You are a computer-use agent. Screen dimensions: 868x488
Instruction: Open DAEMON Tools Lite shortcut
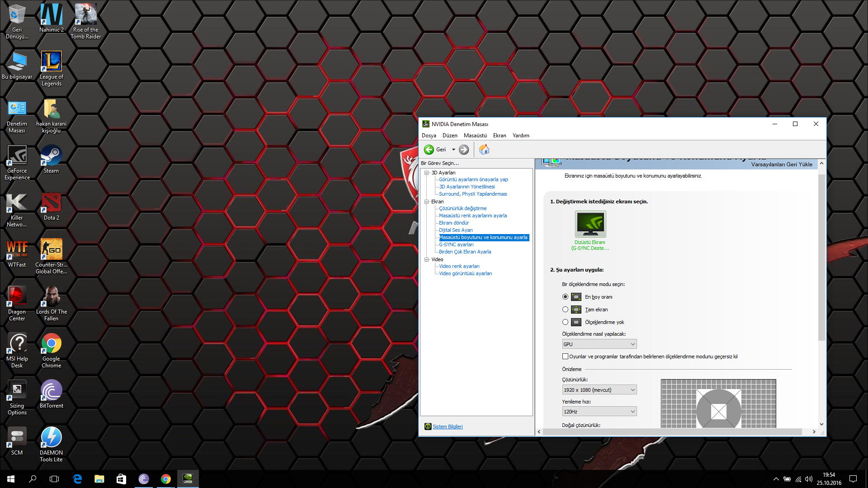pos(51,445)
